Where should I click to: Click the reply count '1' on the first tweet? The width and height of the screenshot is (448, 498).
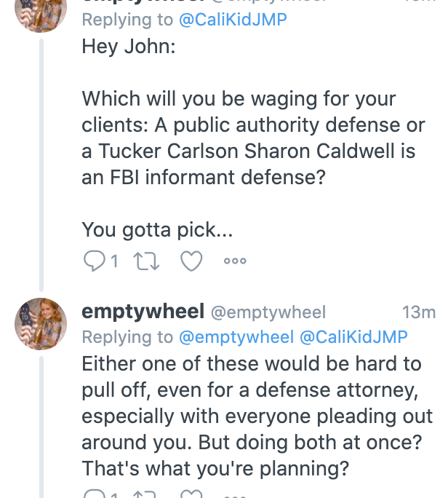point(114,261)
